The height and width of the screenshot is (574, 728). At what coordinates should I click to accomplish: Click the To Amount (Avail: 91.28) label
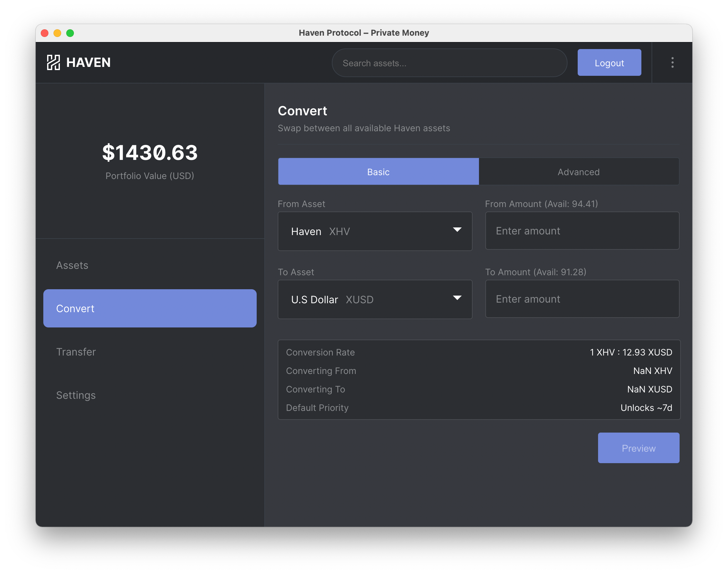click(536, 272)
